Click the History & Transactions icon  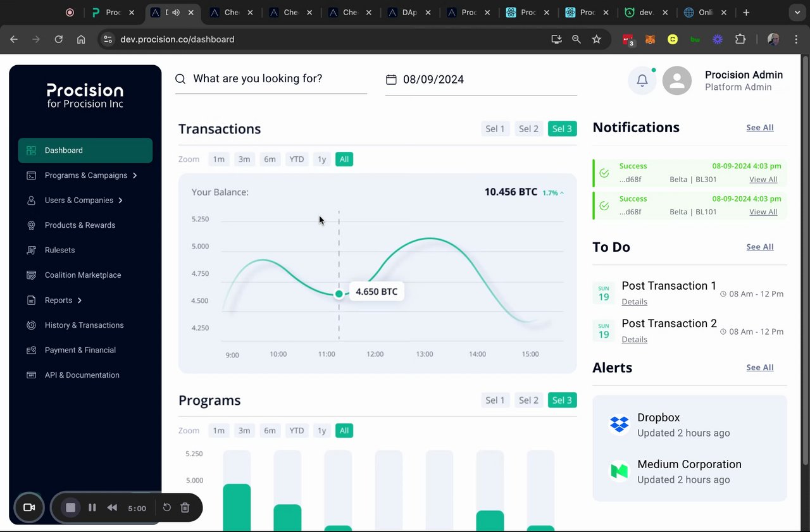click(31, 325)
